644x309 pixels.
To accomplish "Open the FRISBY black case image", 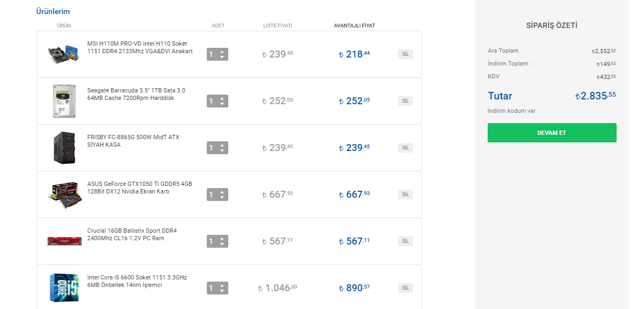I will click(64, 147).
